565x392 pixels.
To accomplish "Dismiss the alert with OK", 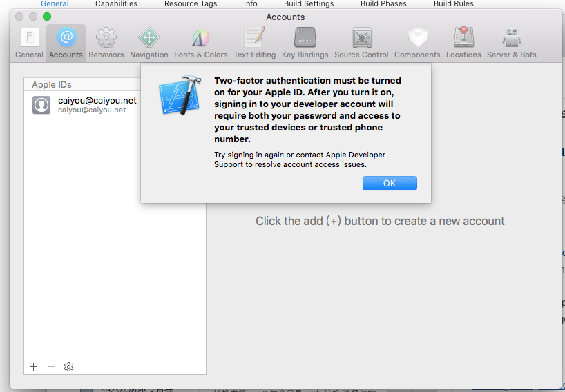I will pyautogui.click(x=390, y=183).
